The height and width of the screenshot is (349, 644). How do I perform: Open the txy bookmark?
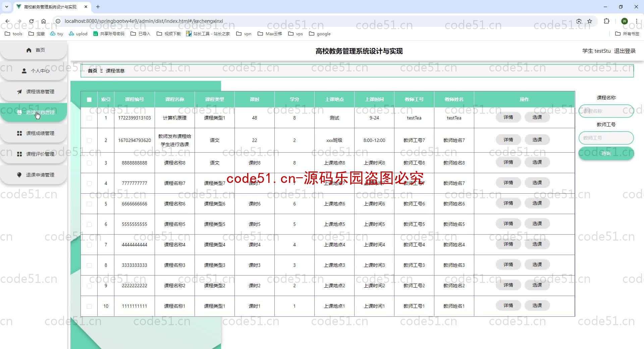57,34
